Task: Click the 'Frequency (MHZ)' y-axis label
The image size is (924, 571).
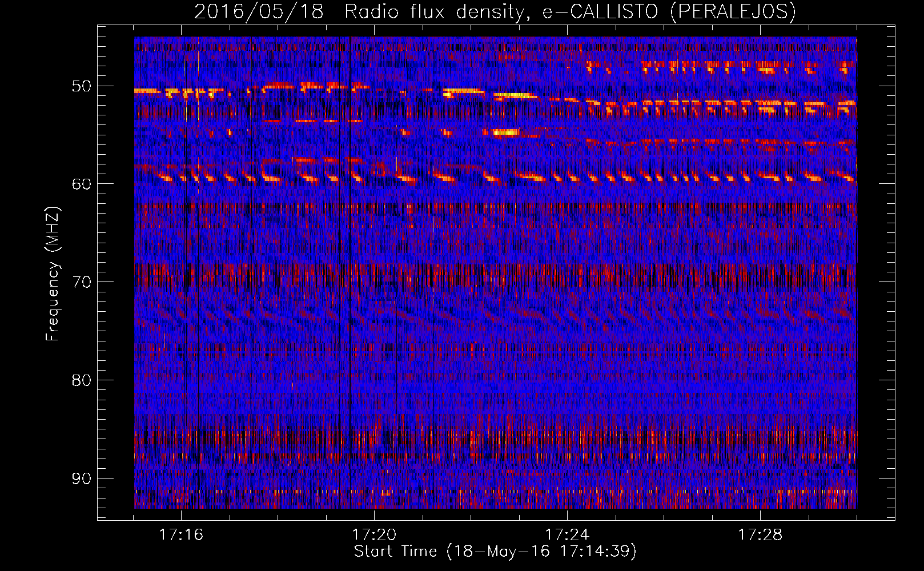Action: tap(53, 274)
